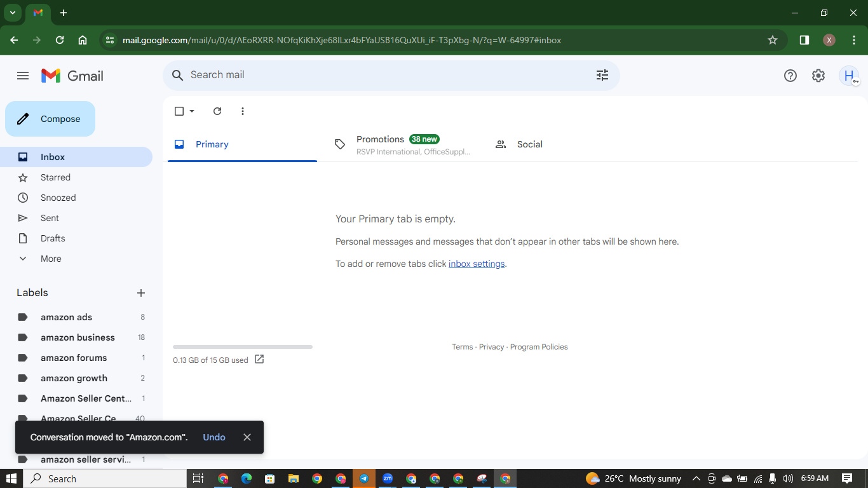The image size is (868, 488).
Task: Create a new label with plus icon
Action: [141, 293]
